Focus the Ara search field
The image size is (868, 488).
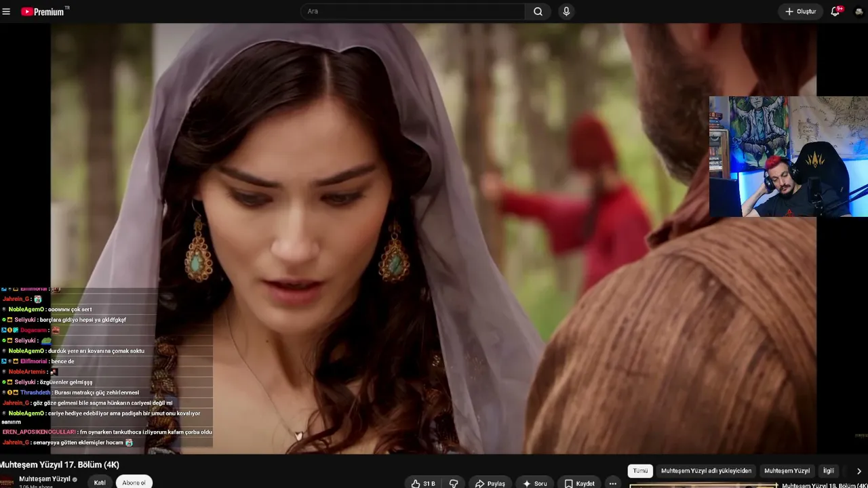tap(412, 12)
